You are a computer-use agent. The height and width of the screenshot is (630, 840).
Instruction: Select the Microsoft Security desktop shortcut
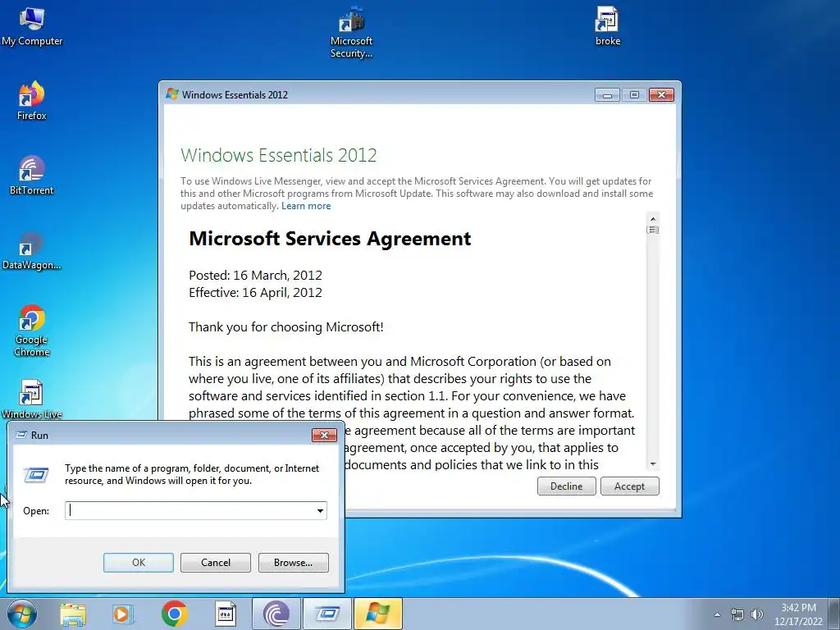(351, 33)
